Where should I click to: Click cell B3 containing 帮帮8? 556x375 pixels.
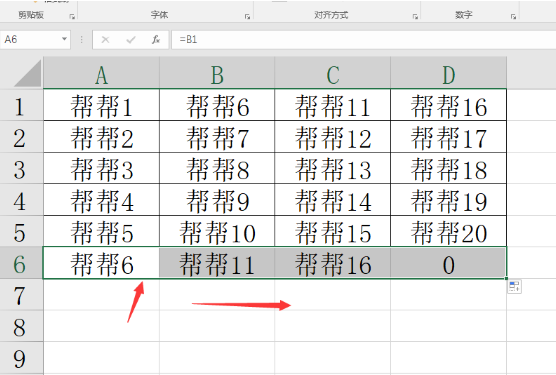click(217, 168)
